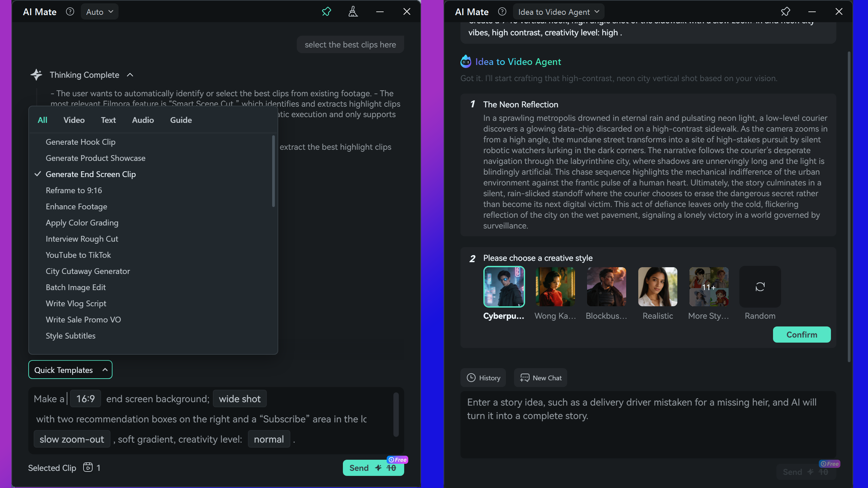This screenshot has height=488, width=868.
Task: Select Reframe to 9:16 template
Action: 151,190
